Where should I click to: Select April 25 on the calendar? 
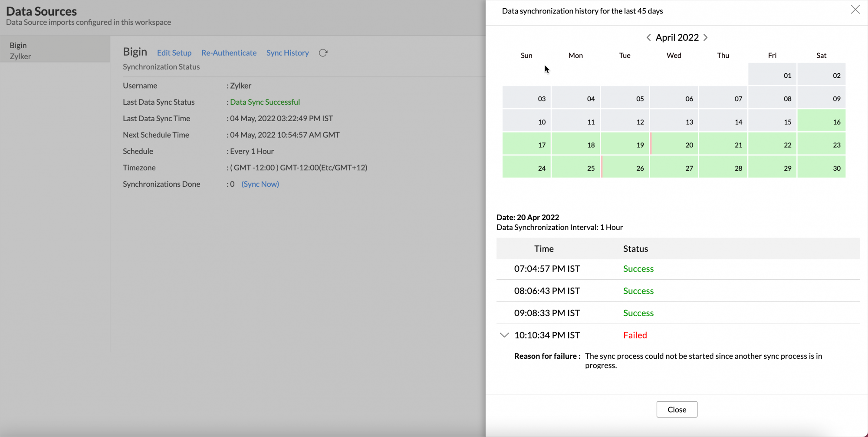[576, 167]
